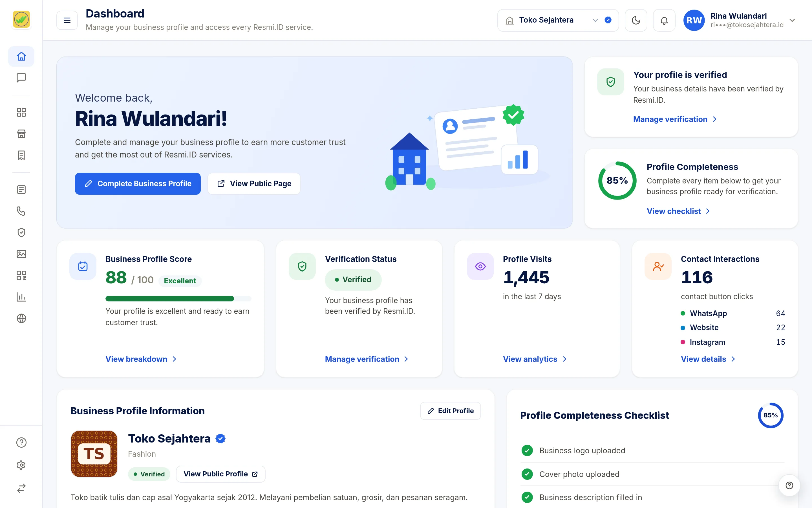Open the shield verification sidebar icon

point(21,233)
